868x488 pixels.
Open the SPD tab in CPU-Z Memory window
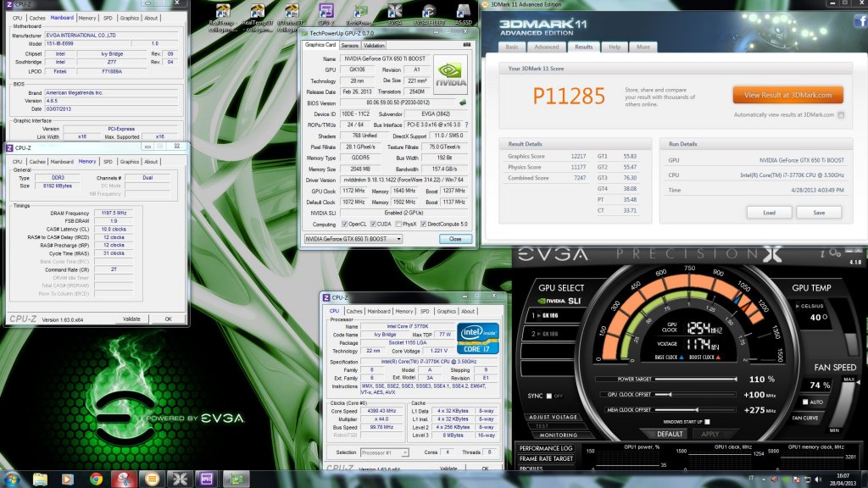(108, 162)
